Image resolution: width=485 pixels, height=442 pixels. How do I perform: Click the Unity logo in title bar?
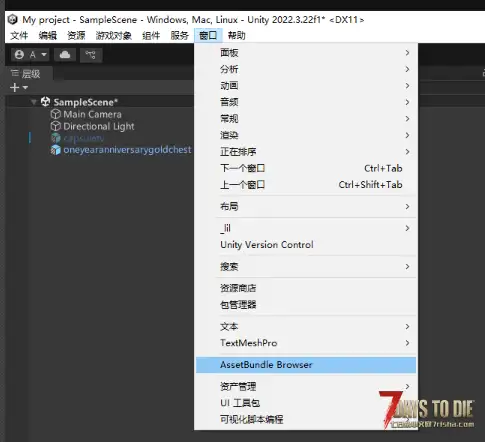click(x=13, y=19)
